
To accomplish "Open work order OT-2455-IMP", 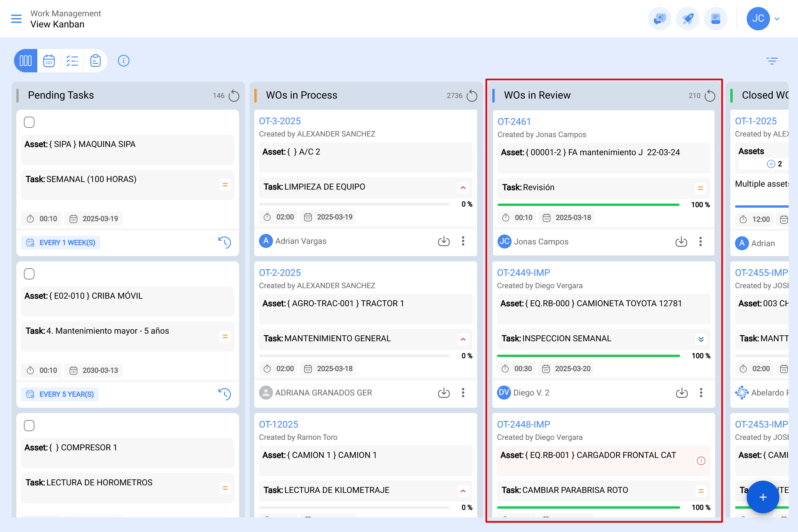I will (x=761, y=273).
